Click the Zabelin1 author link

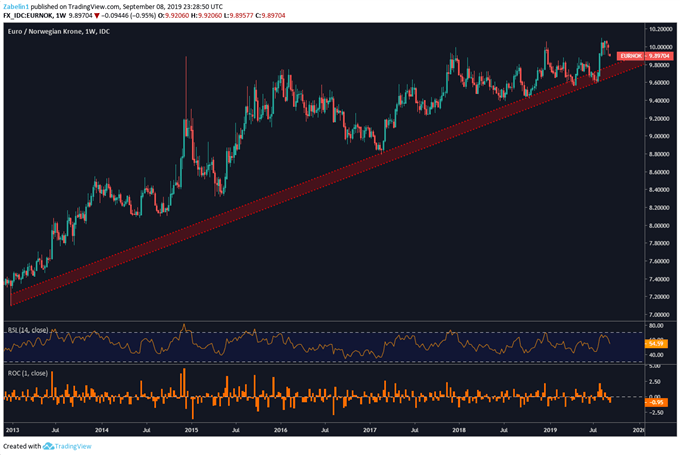click(16, 7)
